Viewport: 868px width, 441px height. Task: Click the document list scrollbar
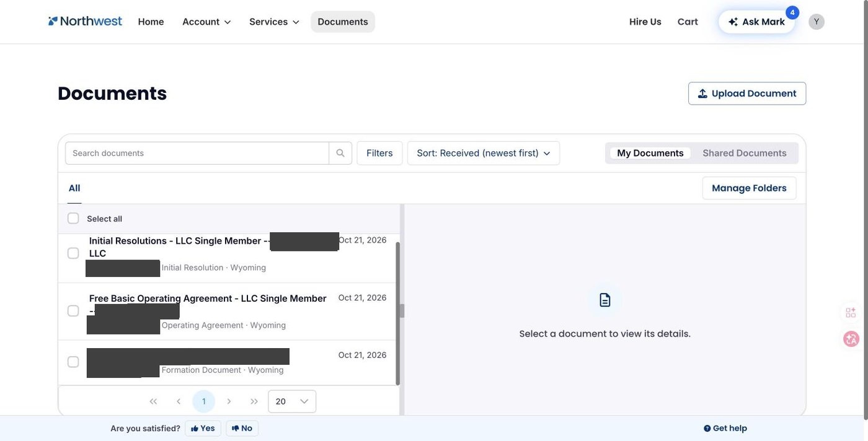(398, 313)
